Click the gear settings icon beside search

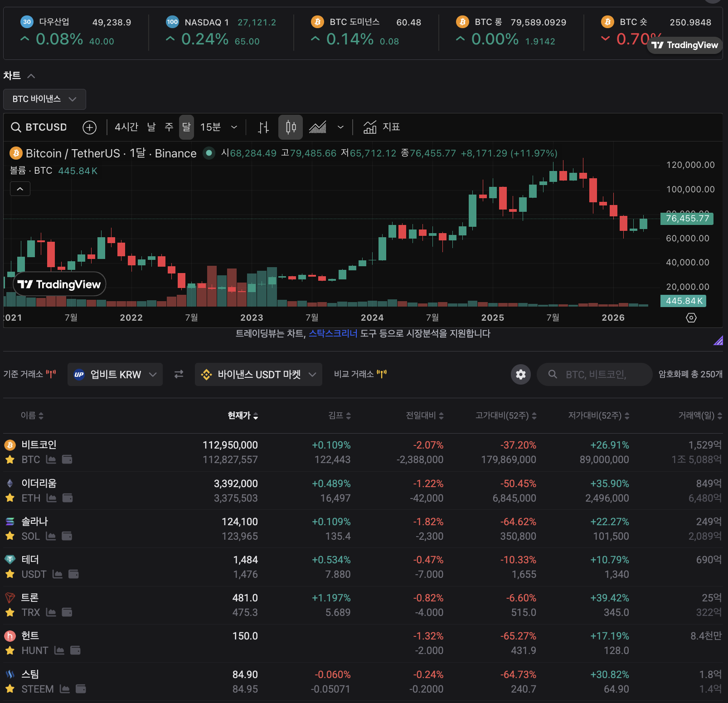click(521, 374)
